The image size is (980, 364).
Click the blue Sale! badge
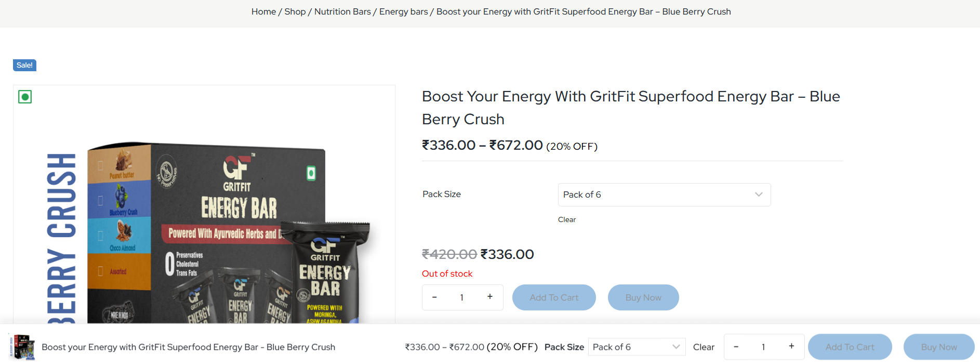click(x=24, y=65)
